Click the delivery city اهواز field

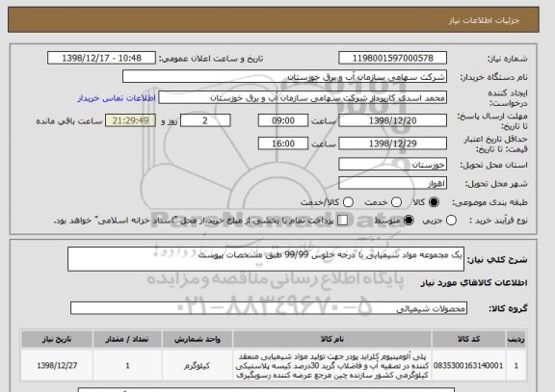pyautogui.click(x=392, y=183)
